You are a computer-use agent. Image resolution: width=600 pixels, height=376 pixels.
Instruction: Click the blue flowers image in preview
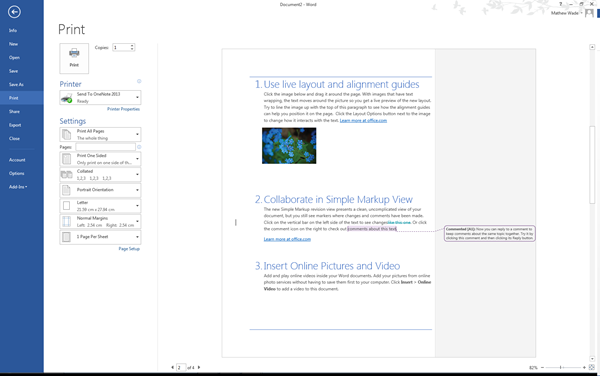pyautogui.click(x=289, y=146)
